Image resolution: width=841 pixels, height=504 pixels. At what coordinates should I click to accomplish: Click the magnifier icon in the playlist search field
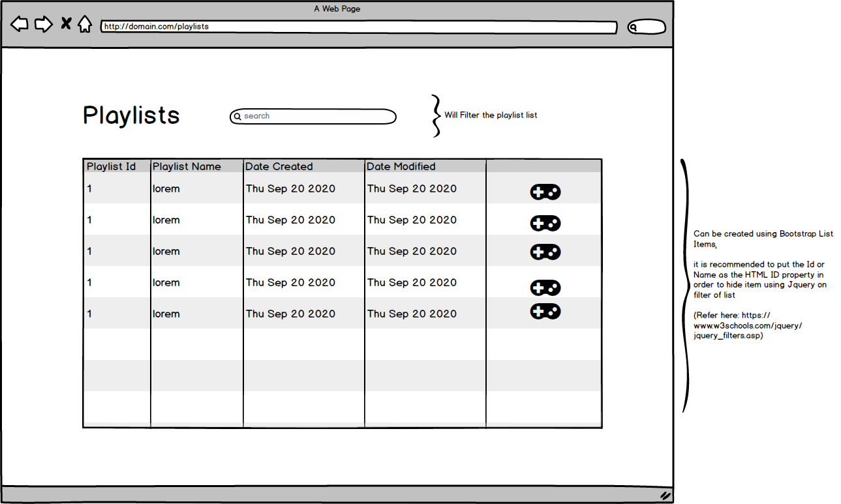point(238,117)
